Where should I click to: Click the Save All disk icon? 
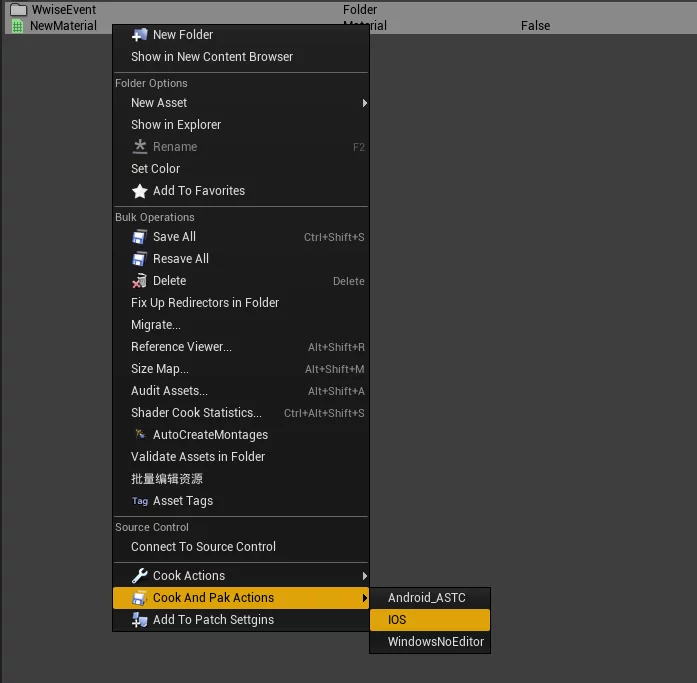click(140, 237)
